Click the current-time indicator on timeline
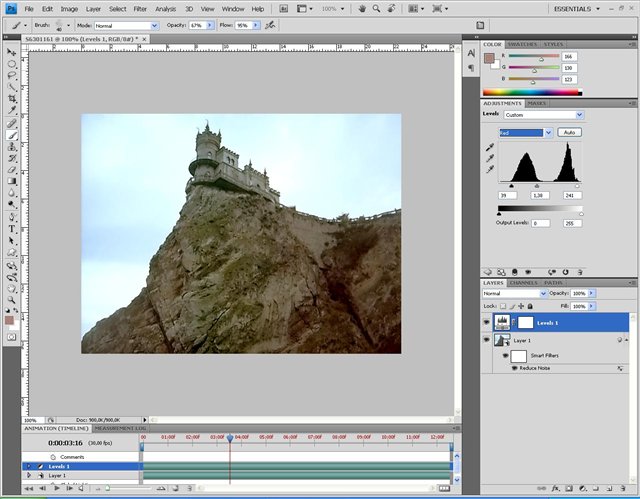 click(x=230, y=438)
